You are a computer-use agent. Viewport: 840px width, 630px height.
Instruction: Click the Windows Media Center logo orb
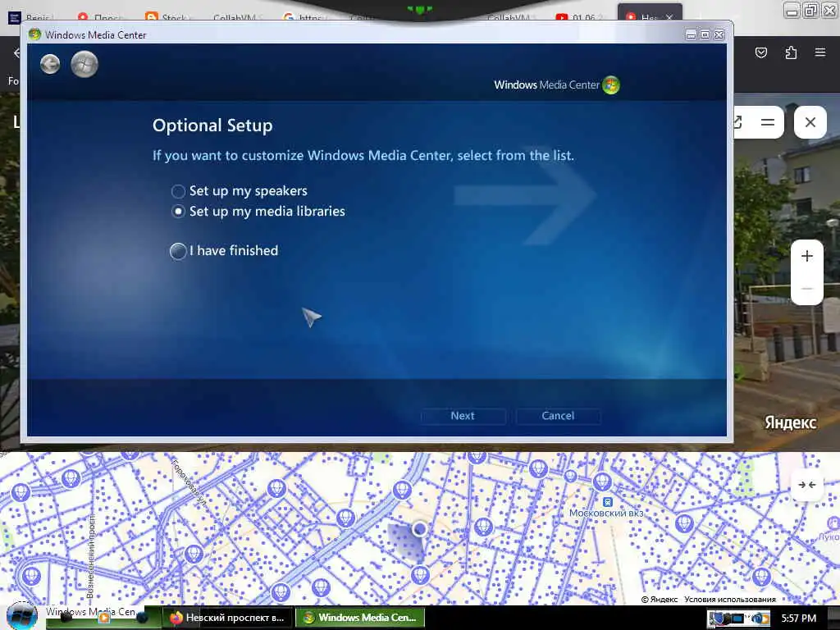click(x=610, y=84)
